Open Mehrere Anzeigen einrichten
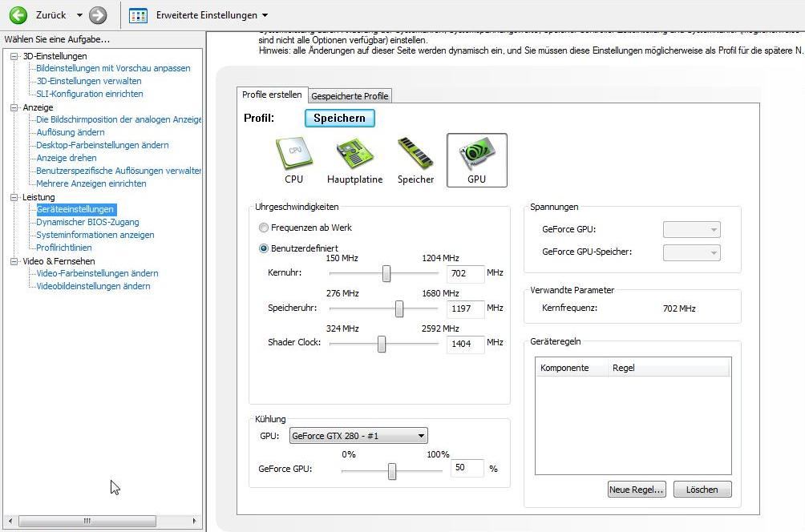 (91, 183)
